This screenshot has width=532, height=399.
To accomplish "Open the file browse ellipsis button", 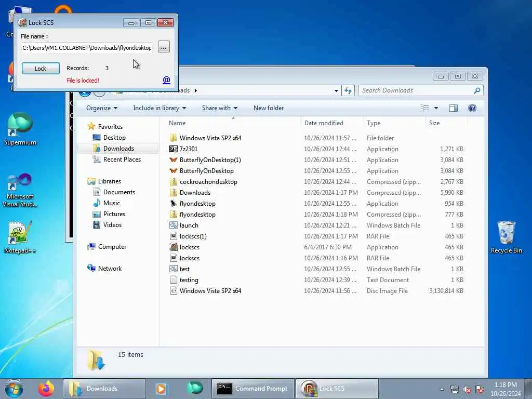I will (164, 47).
